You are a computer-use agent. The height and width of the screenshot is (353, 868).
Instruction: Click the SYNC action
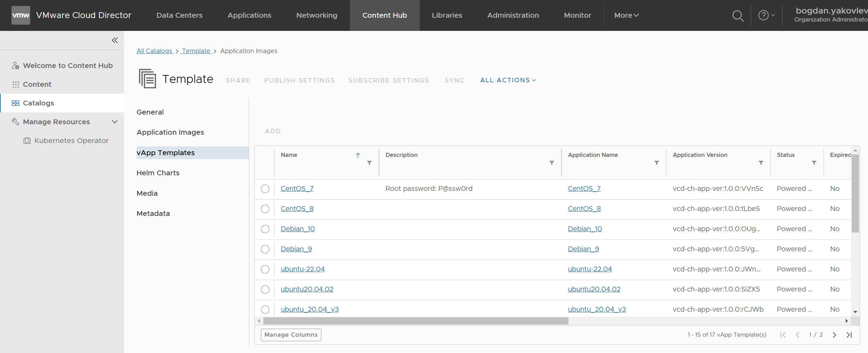tap(455, 81)
